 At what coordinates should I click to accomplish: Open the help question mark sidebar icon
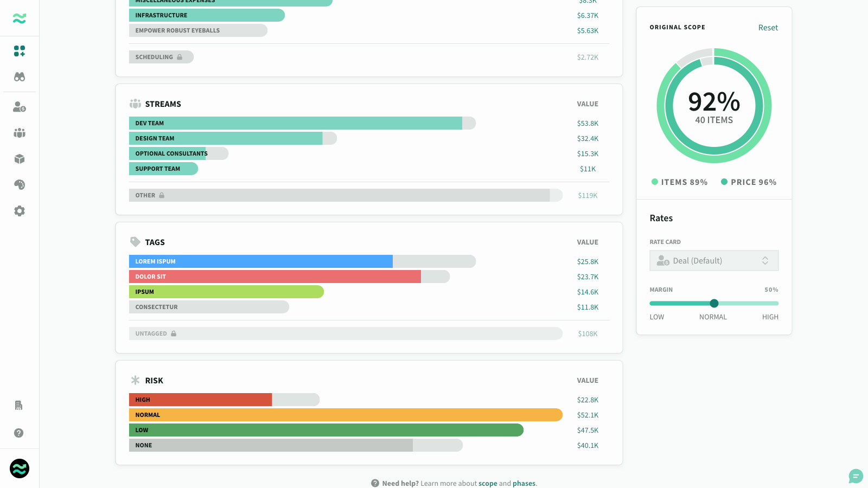tap(19, 433)
